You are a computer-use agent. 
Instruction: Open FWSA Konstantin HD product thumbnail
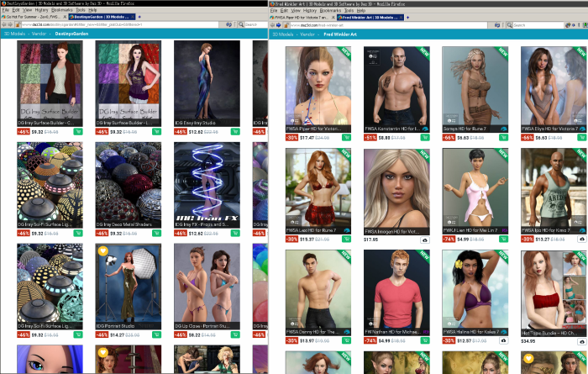[396, 89]
